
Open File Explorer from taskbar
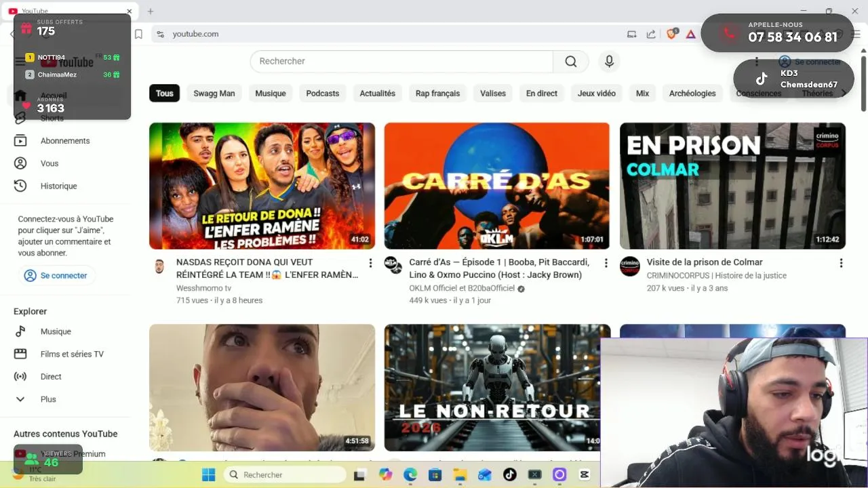click(460, 474)
